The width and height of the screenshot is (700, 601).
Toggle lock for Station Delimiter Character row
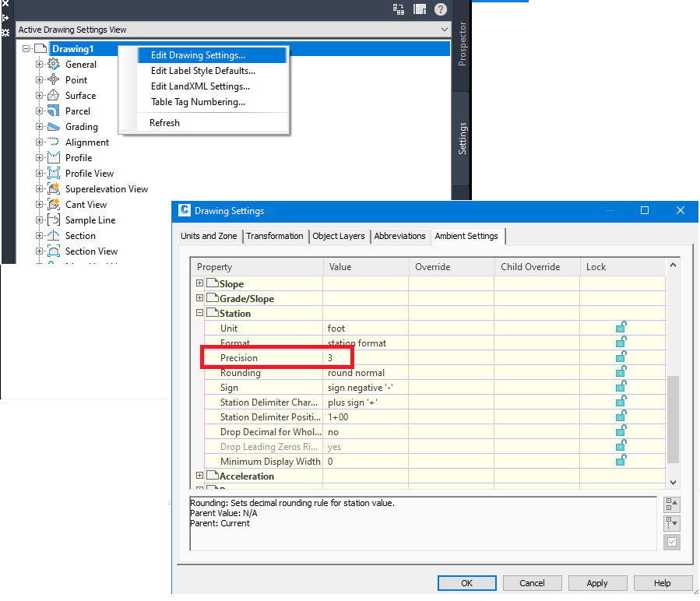pyautogui.click(x=621, y=401)
